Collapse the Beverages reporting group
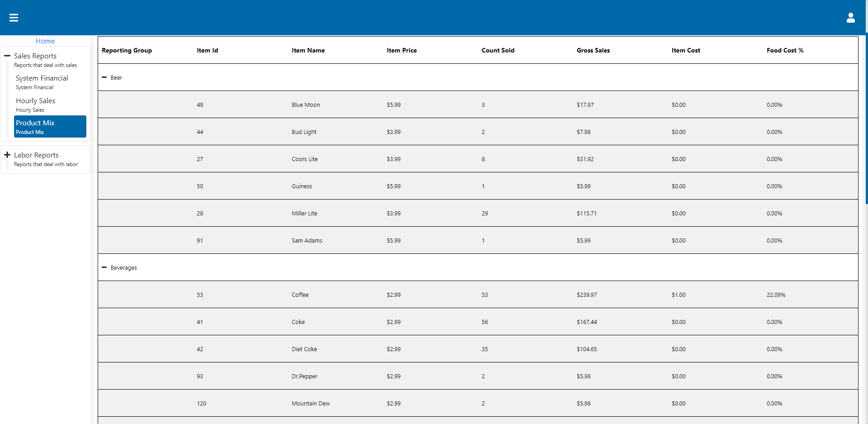This screenshot has height=424, width=868. click(x=104, y=267)
